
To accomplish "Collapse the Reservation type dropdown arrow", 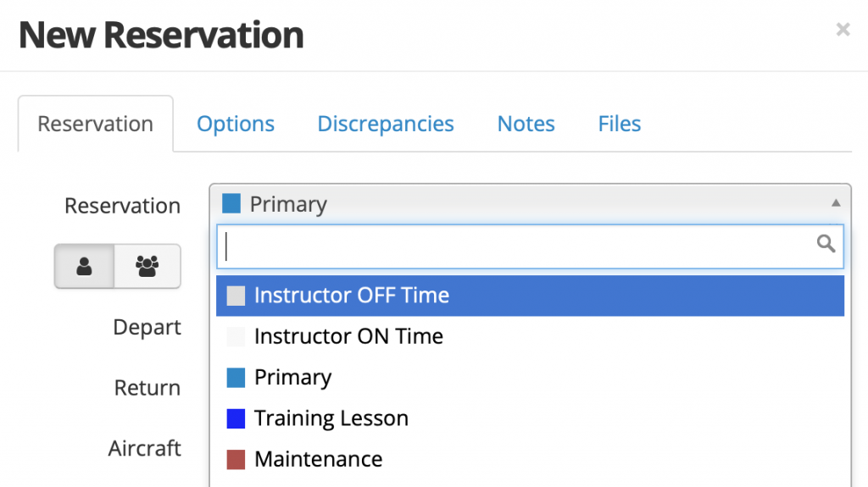I will (x=835, y=203).
